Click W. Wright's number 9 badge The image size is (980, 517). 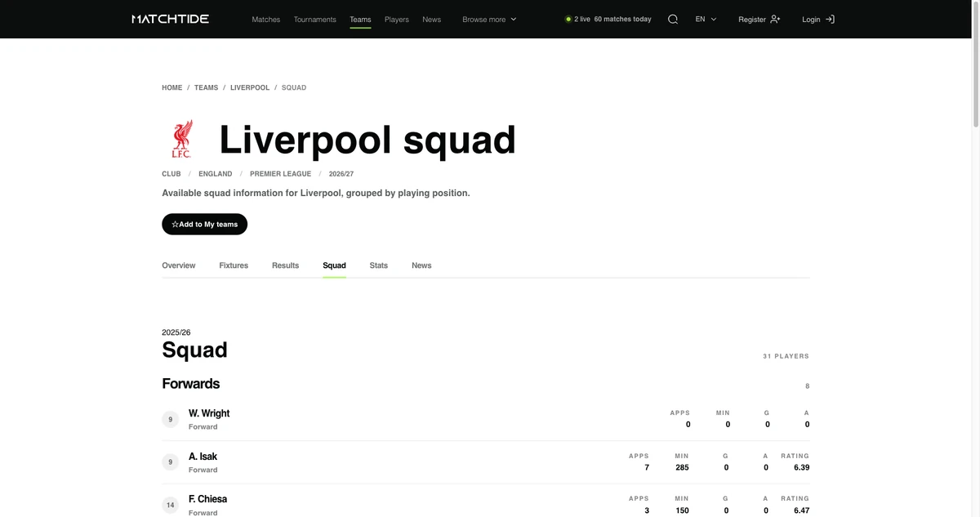tap(170, 419)
